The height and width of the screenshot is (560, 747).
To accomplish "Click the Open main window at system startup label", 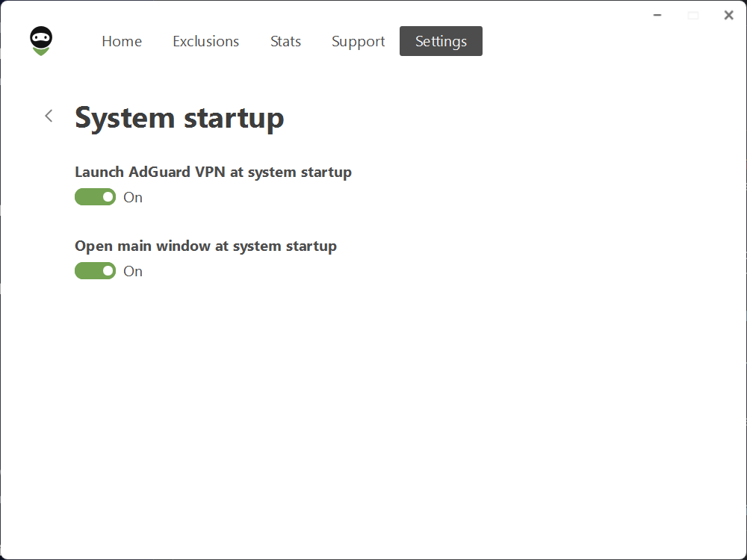I will (206, 246).
